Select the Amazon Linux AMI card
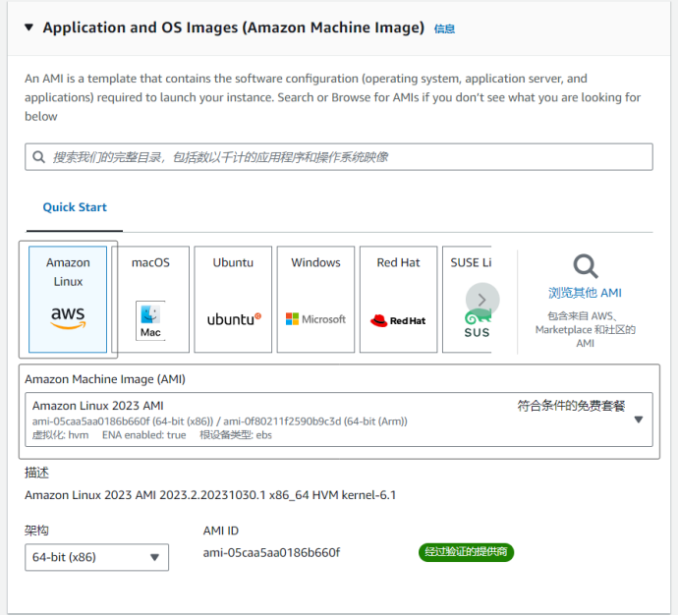 coord(68,299)
